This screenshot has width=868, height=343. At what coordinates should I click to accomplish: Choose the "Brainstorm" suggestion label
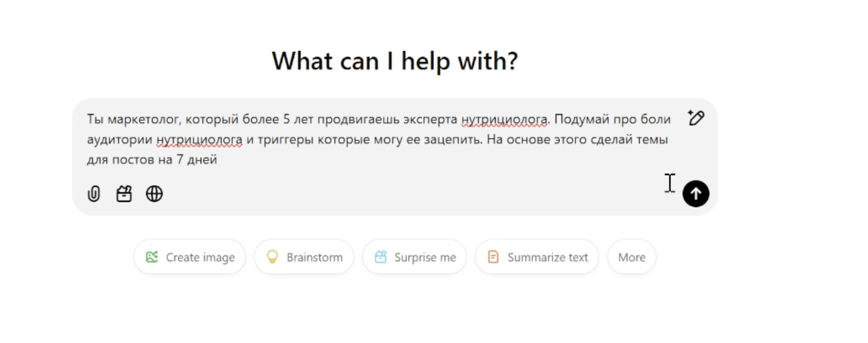coord(314,258)
